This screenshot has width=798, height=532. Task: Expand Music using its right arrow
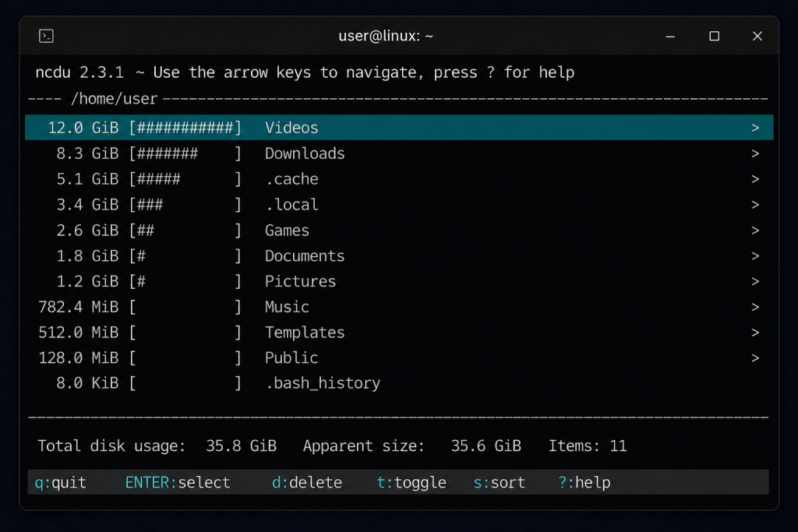click(755, 307)
